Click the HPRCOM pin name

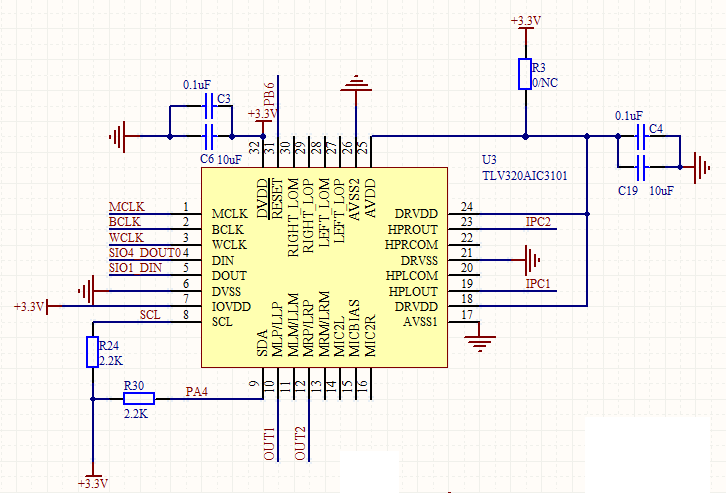[x=411, y=245]
